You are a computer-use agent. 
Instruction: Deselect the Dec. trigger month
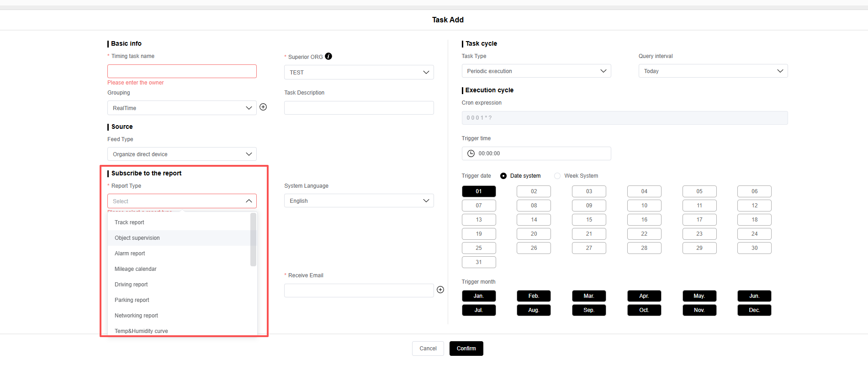[754, 310]
